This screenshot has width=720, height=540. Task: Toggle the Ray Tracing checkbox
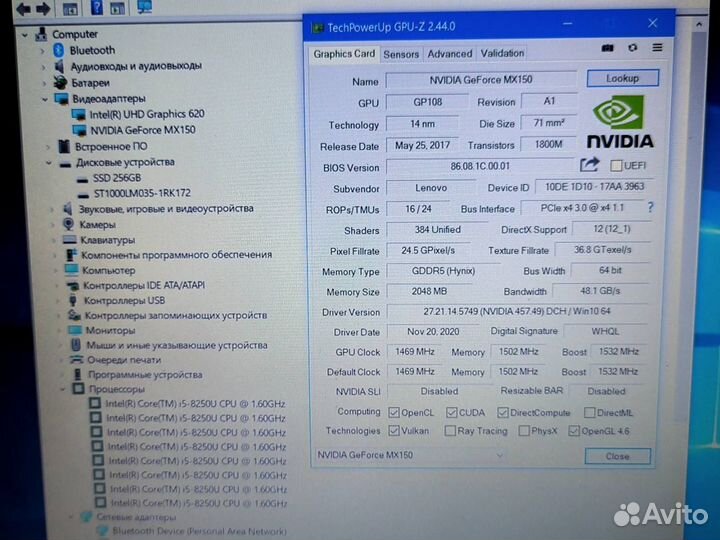[450, 431]
